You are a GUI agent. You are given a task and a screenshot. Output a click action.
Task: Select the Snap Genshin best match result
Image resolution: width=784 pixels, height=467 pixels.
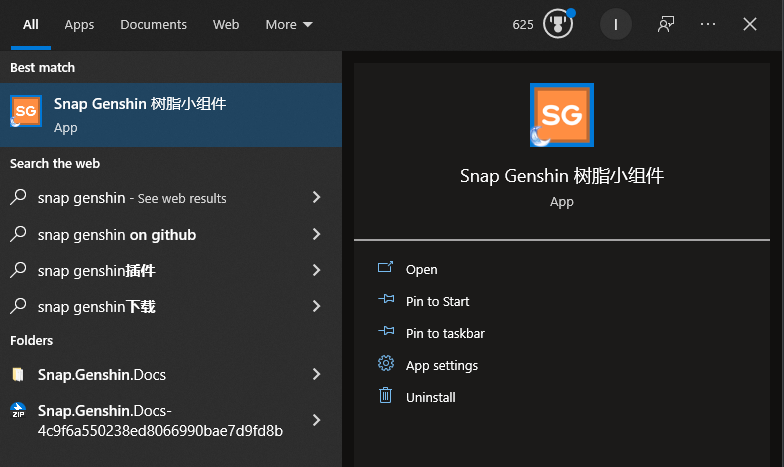(171, 115)
